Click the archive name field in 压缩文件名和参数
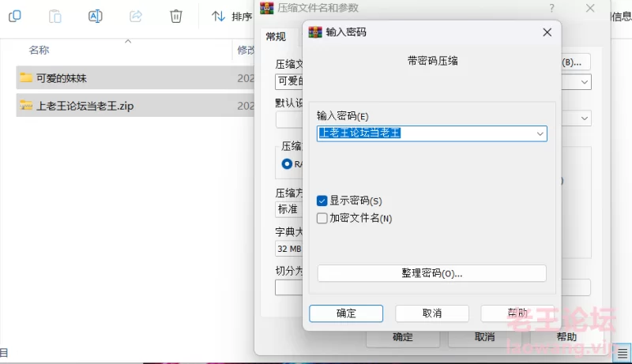The width and height of the screenshot is (632, 364). [289, 81]
